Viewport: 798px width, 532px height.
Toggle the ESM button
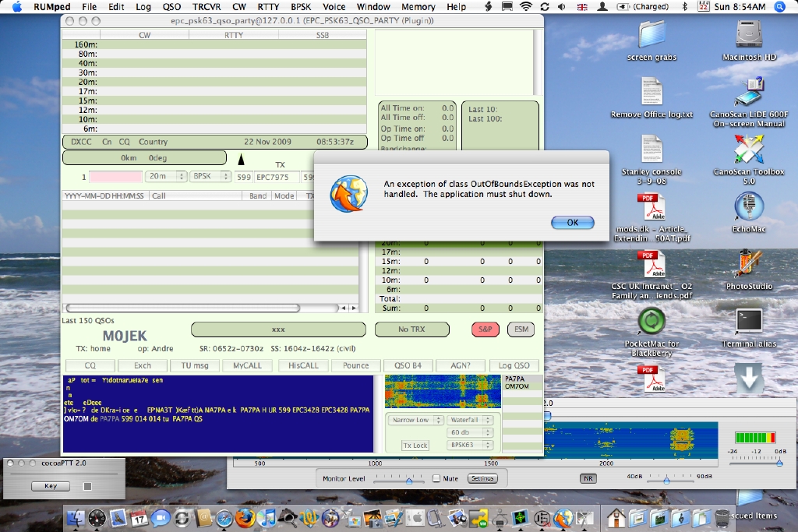tap(521, 329)
